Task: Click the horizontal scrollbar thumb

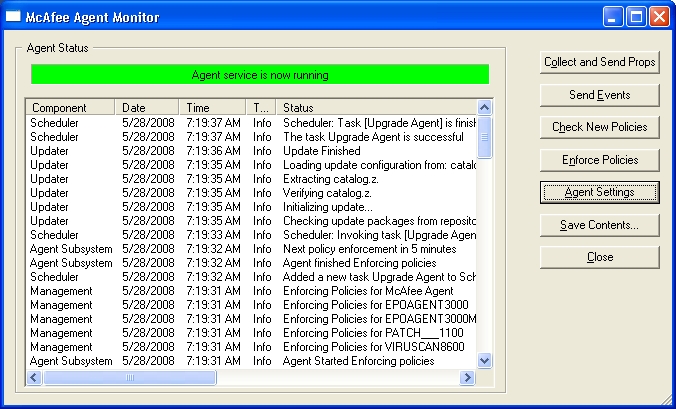Action: pyautogui.click(x=129, y=378)
